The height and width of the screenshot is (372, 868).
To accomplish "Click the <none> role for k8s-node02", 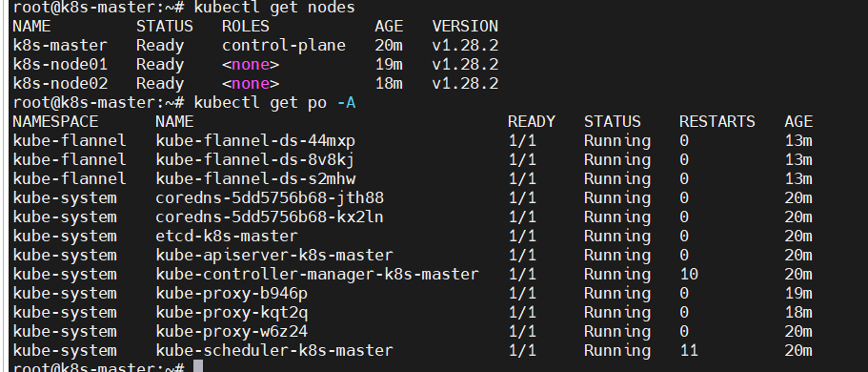I will 251,84.
